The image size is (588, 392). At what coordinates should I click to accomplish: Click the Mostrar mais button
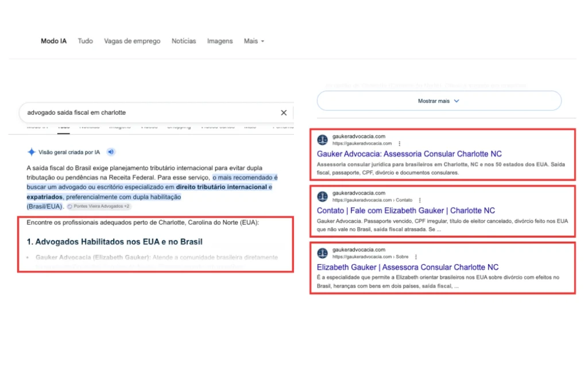(x=439, y=101)
